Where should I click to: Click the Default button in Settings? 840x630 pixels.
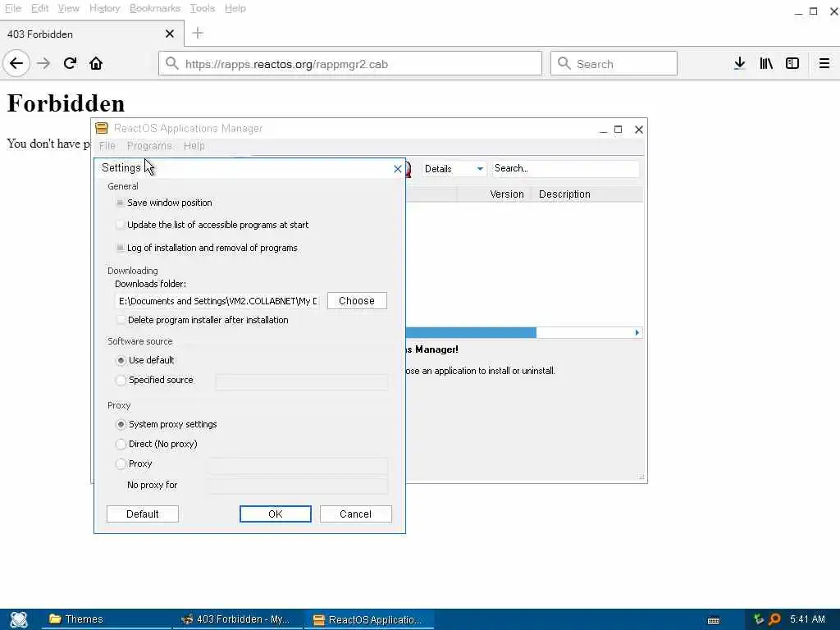(143, 514)
